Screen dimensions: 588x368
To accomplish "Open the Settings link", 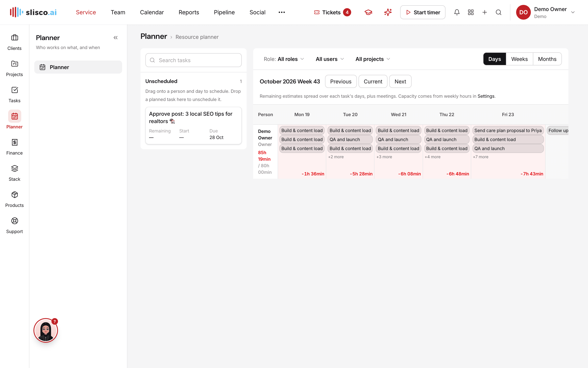I will [486, 96].
